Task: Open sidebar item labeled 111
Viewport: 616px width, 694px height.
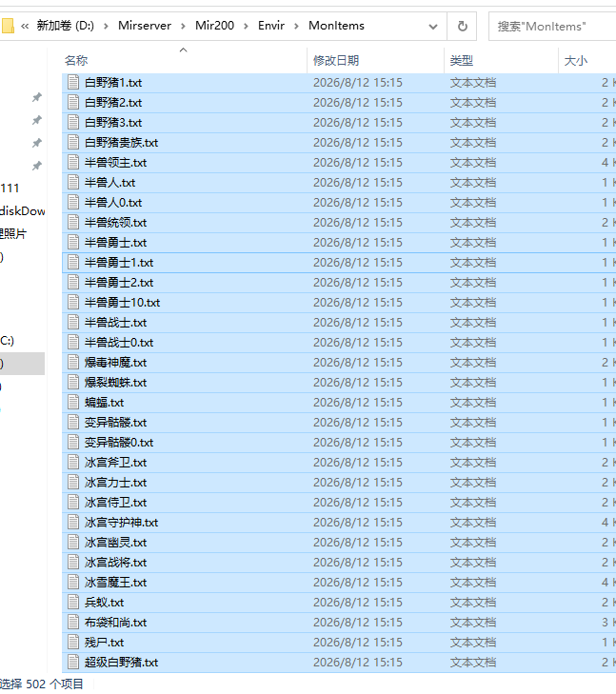Action: click(x=10, y=188)
